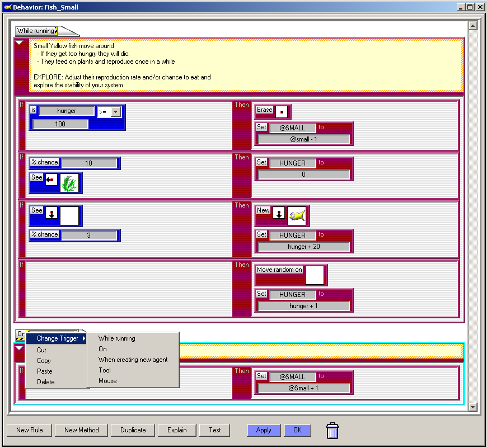Screen dimensions: 487x448
Task: Collapse the While running method triangle
Action: point(19,43)
